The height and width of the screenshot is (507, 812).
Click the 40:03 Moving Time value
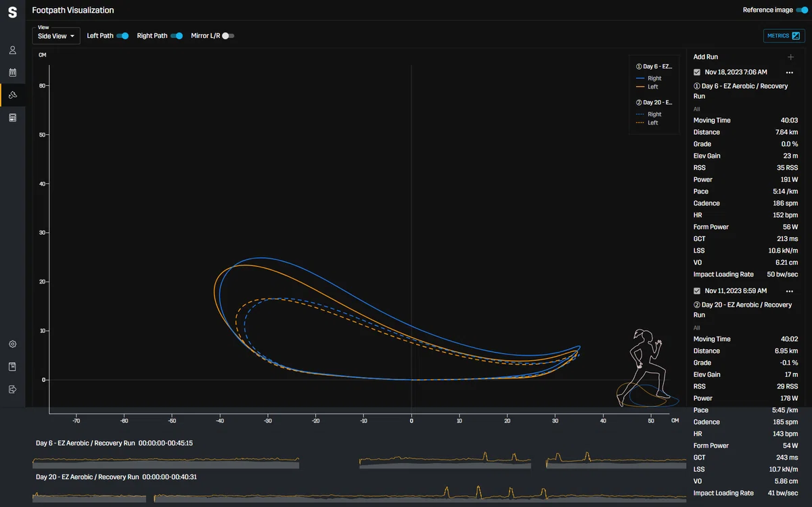click(x=789, y=120)
